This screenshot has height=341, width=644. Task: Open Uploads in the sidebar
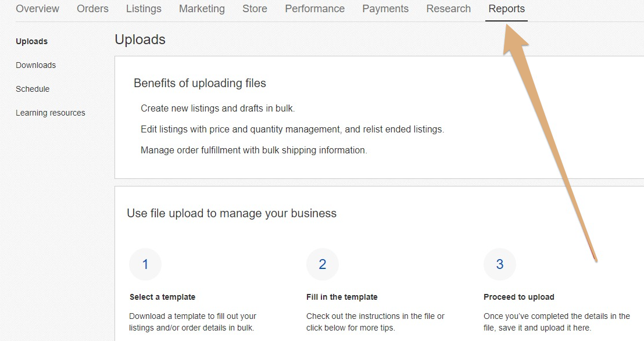(x=31, y=41)
